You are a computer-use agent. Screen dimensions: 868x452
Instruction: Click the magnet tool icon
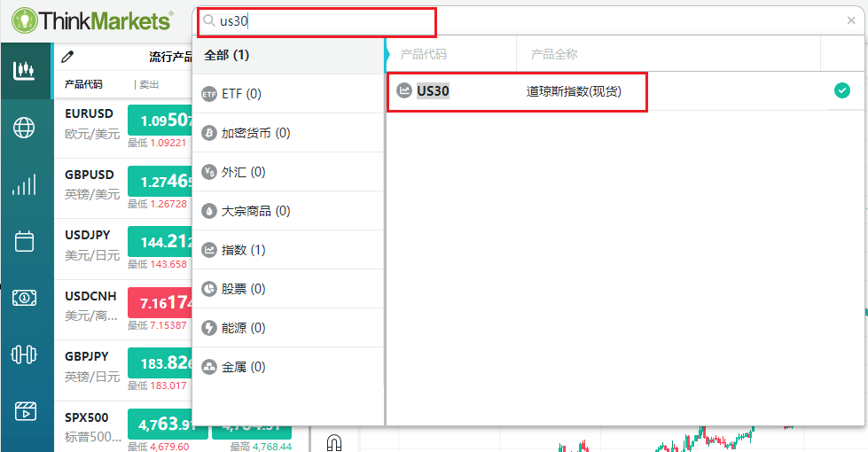[x=334, y=442]
